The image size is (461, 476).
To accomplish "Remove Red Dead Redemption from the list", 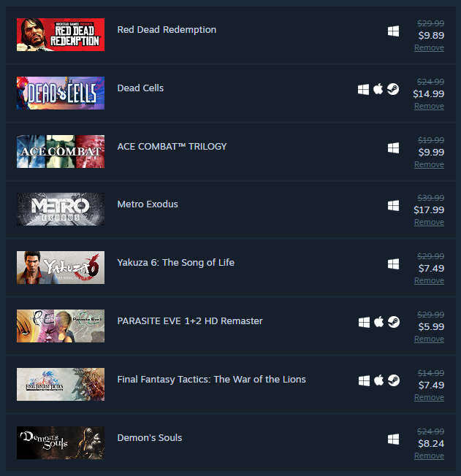I will coord(429,47).
